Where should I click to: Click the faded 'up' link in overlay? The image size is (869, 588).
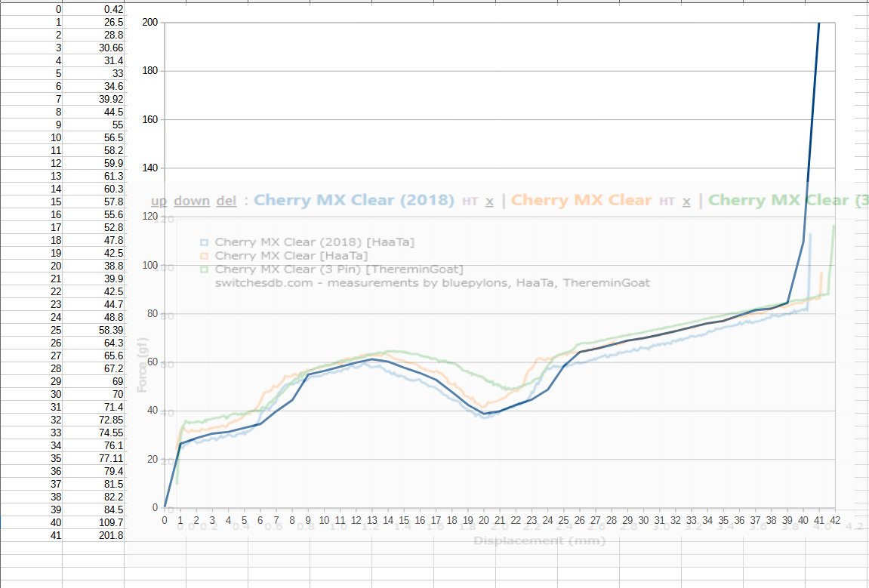pyautogui.click(x=159, y=202)
